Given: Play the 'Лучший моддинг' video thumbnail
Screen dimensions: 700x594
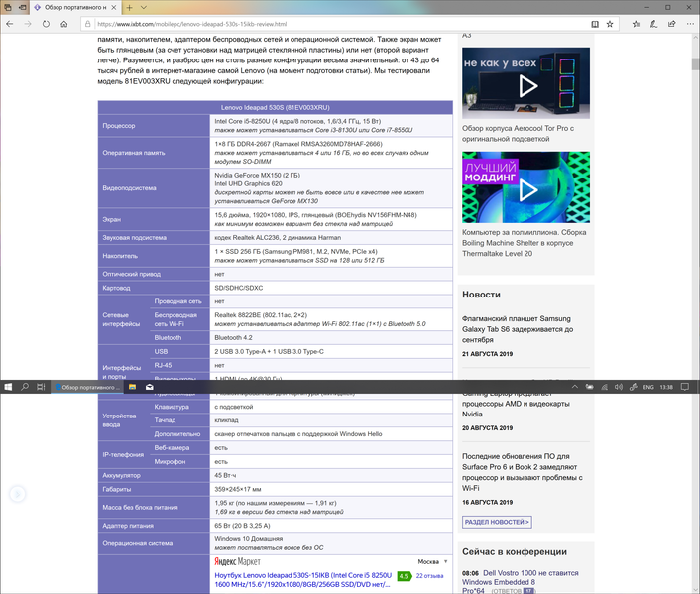Looking at the screenshot, I should pyautogui.click(x=525, y=187).
